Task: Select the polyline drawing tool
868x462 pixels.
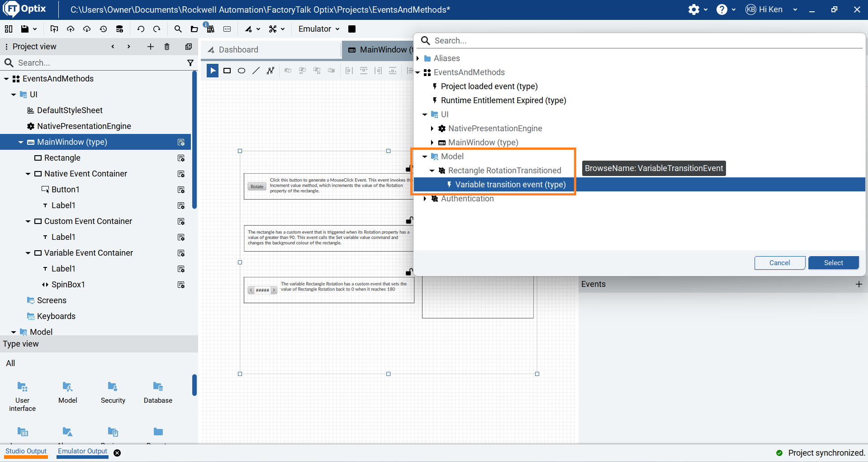Action: click(270, 71)
